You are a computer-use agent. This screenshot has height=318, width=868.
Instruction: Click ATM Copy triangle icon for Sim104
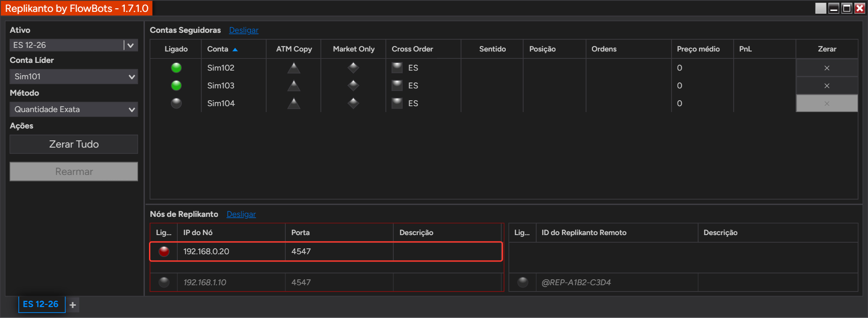tap(294, 103)
